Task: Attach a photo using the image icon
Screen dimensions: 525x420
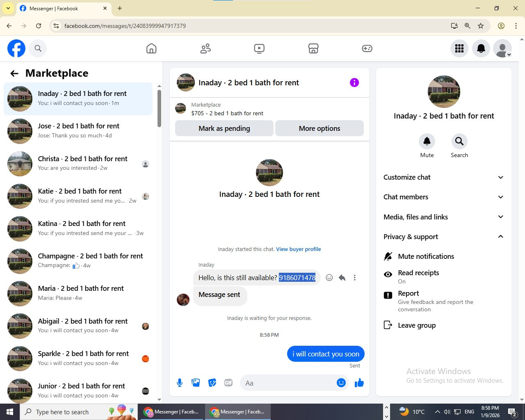Action: [x=196, y=383]
